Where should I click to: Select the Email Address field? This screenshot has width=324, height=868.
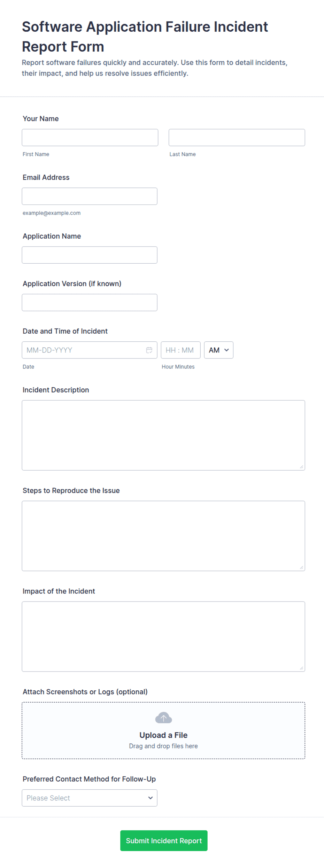click(90, 196)
